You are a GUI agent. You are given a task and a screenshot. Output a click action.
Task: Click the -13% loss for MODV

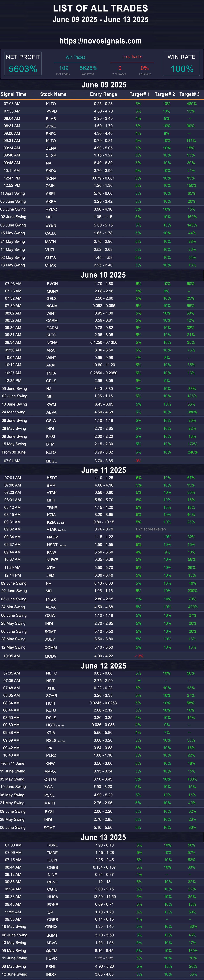coord(139,656)
